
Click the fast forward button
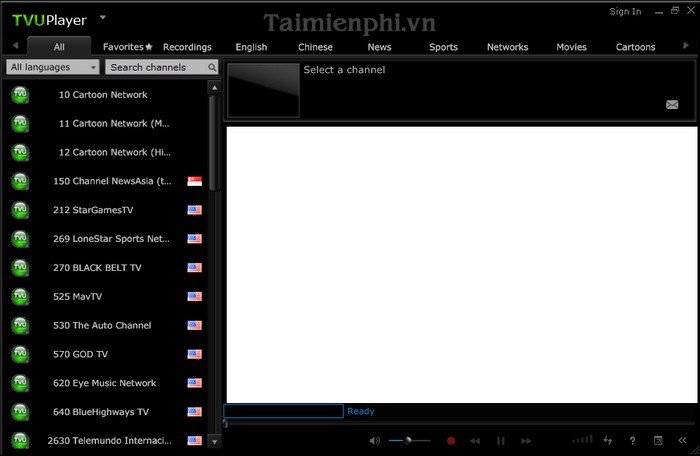click(526, 441)
